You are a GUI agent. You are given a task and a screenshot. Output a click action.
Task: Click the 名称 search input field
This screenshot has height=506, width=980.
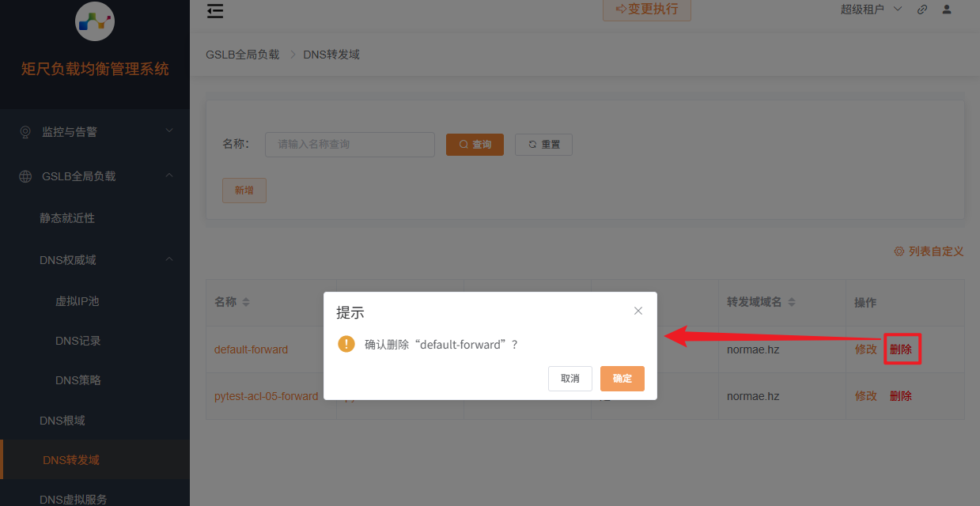point(350,145)
